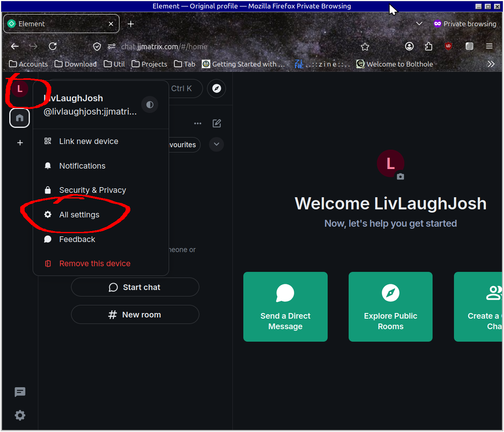Open Firefox application menu

[x=489, y=46]
